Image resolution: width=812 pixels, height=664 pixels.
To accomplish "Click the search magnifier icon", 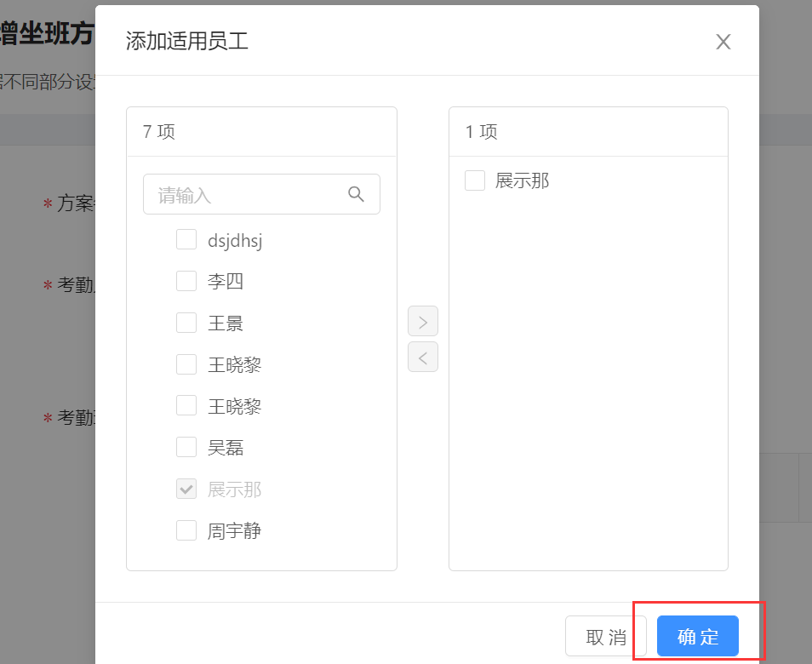I will click(356, 194).
